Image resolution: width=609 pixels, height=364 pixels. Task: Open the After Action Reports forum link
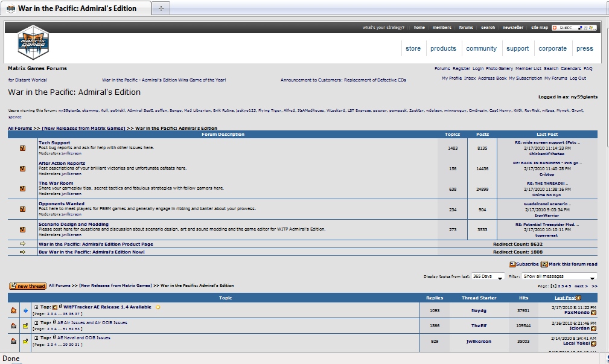pos(62,163)
